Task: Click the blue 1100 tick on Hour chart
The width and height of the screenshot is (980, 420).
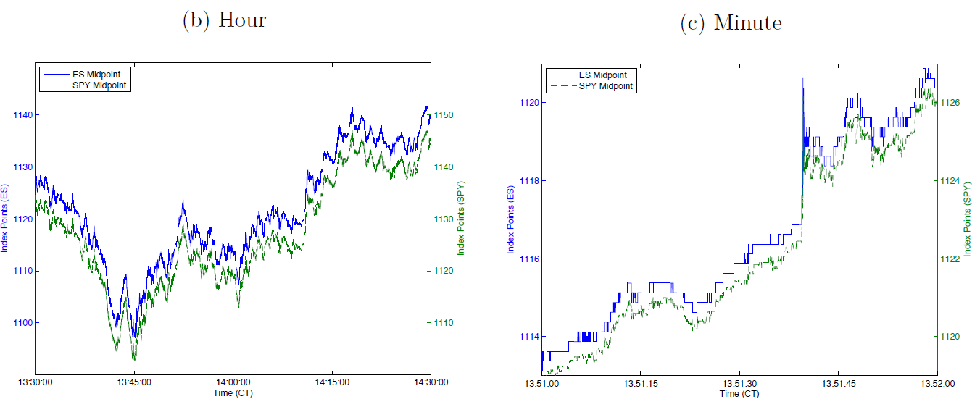Action: pos(20,323)
